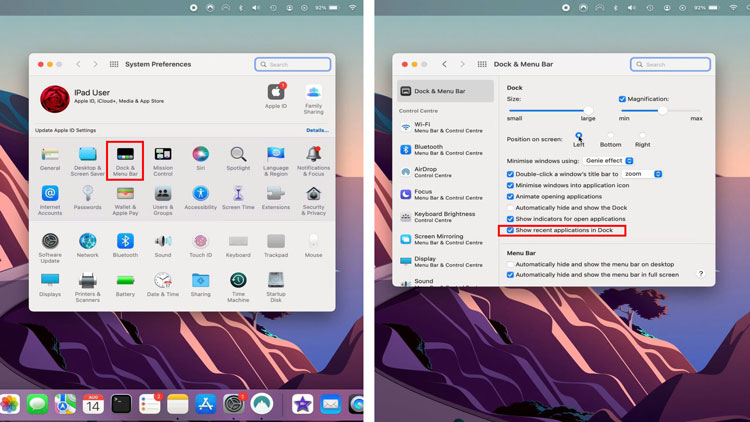Select Screen Mirroring in sidebar
This screenshot has height=422, width=750.
(445, 239)
